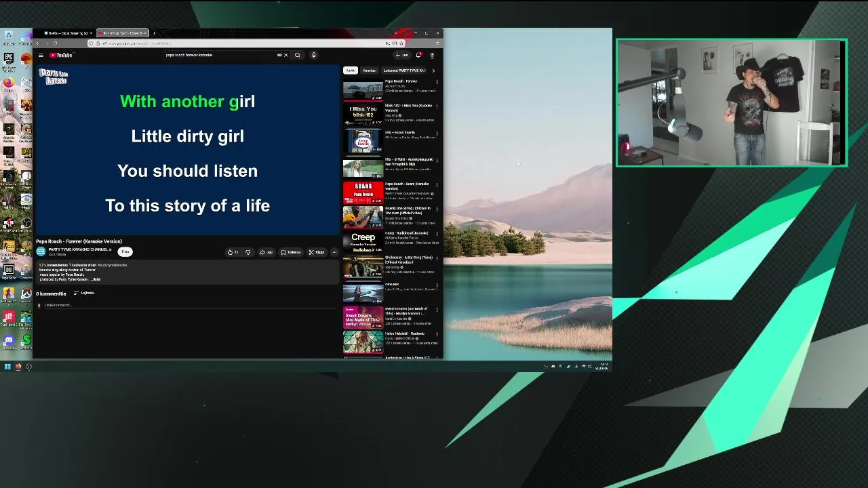Dislike the karaoke video (thumbs down)
The image size is (868, 488).
pos(248,252)
